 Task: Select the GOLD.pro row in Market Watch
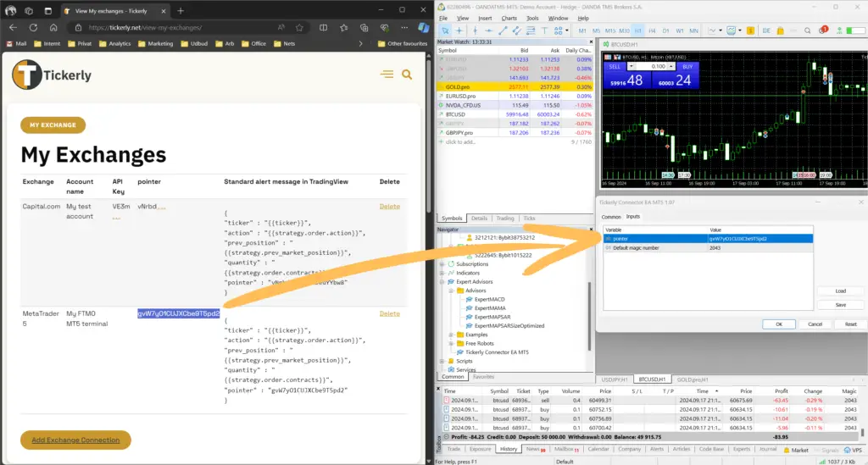pos(515,86)
